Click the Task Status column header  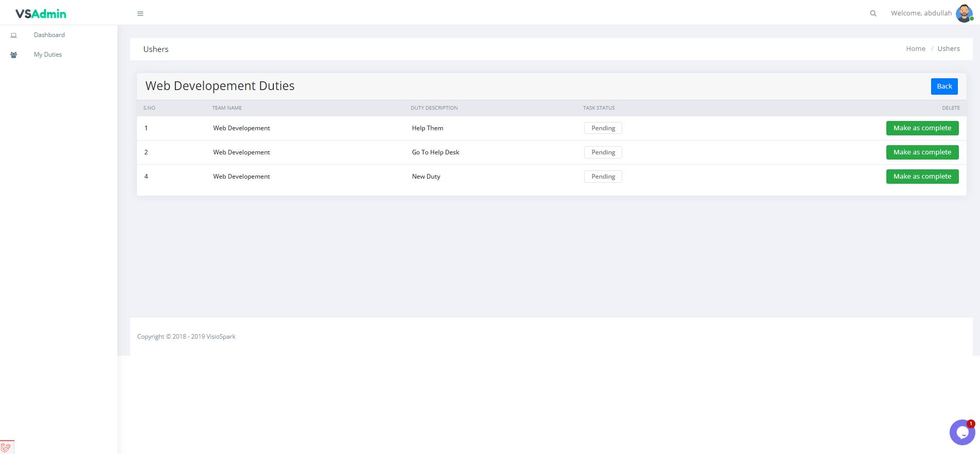(x=599, y=108)
